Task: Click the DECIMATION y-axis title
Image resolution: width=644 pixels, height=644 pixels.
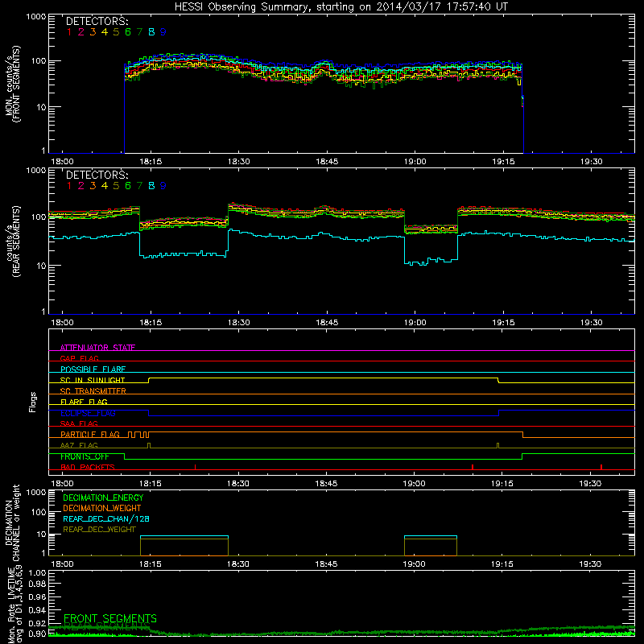Action: click(x=12, y=522)
